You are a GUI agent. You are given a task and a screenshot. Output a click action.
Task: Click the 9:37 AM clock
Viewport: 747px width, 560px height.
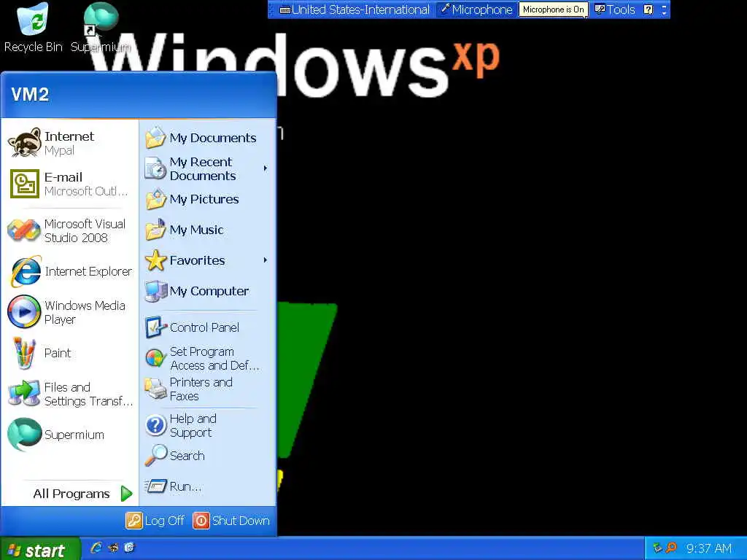tap(708, 548)
